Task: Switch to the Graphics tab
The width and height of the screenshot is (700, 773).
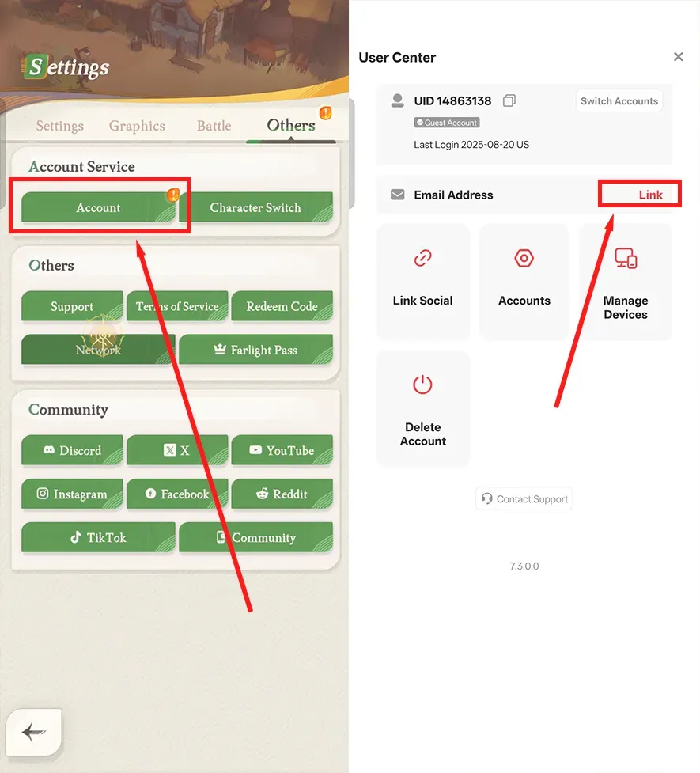Action: [137, 126]
